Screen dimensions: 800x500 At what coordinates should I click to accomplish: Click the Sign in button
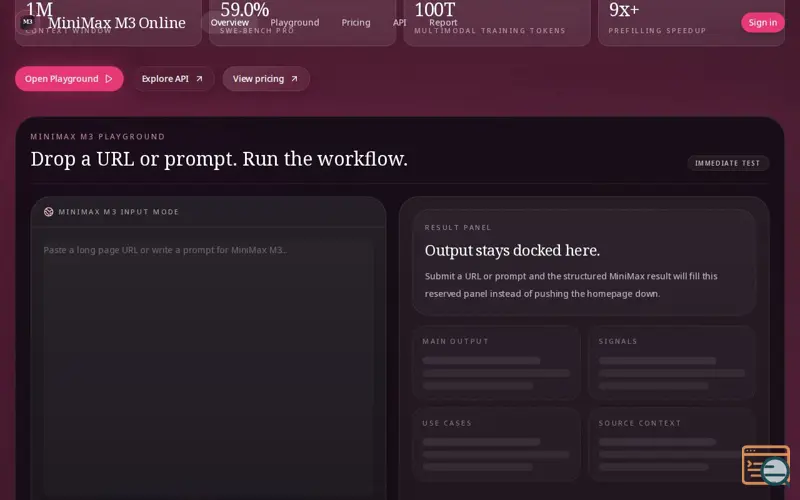tap(763, 22)
